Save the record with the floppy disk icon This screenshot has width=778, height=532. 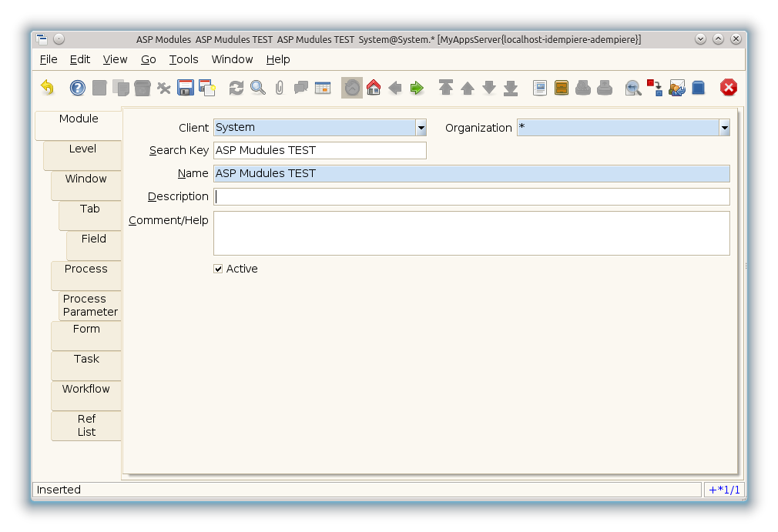tap(185, 88)
